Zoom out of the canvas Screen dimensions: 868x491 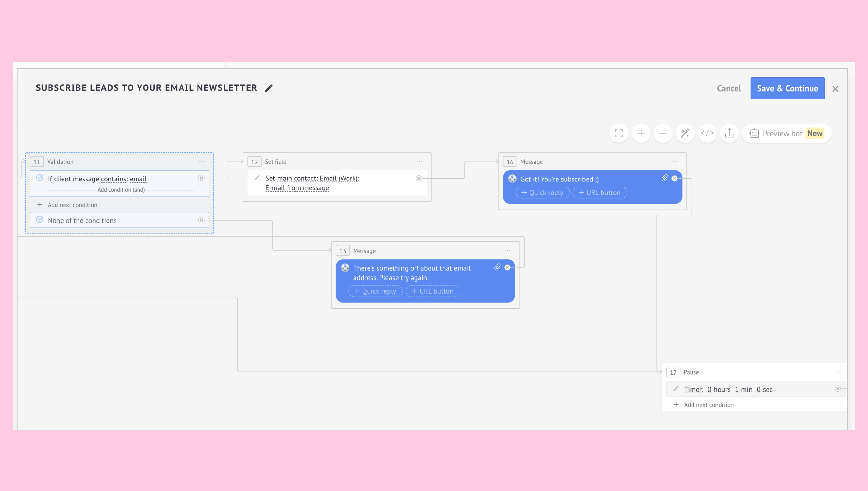tap(663, 133)
